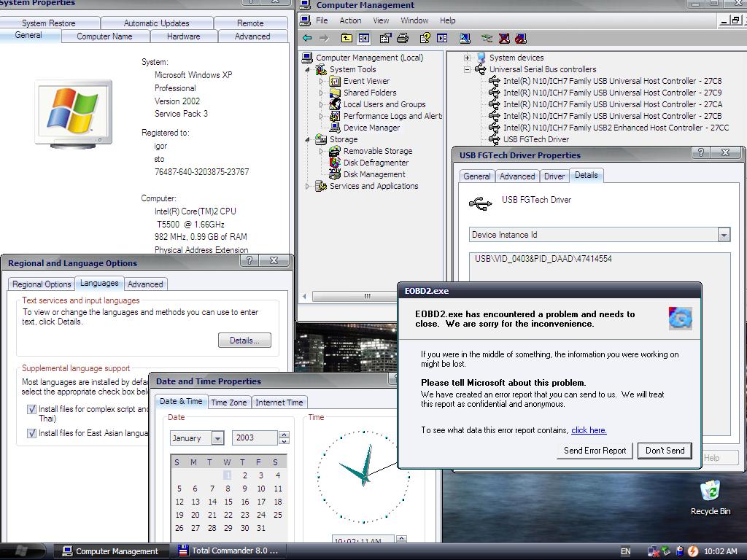
Task: Collapse Universal Serial Bus controllers node
Action: 468,69
